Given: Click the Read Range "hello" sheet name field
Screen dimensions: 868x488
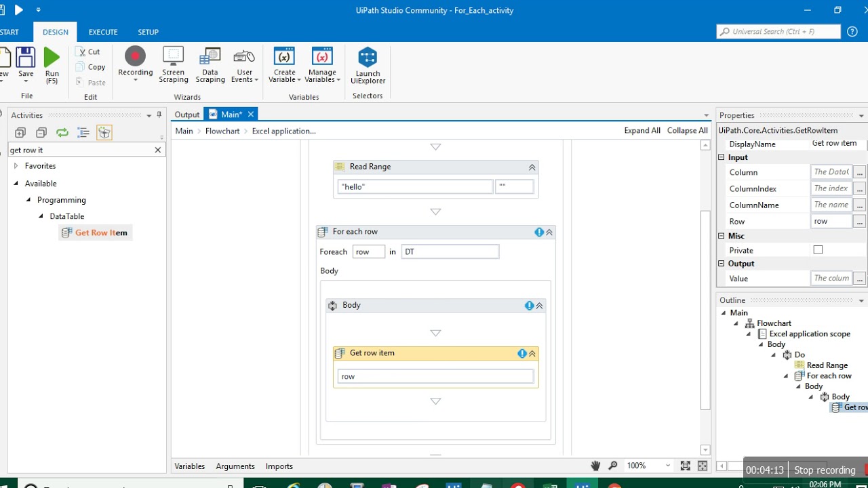Looking at the screenshot, I should click(x=416, y=186).
